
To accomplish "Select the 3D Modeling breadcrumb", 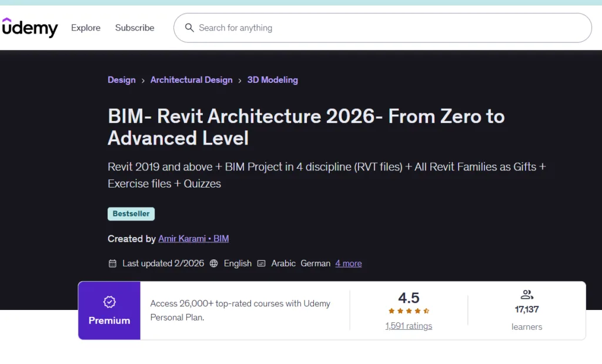I will 272,79.
